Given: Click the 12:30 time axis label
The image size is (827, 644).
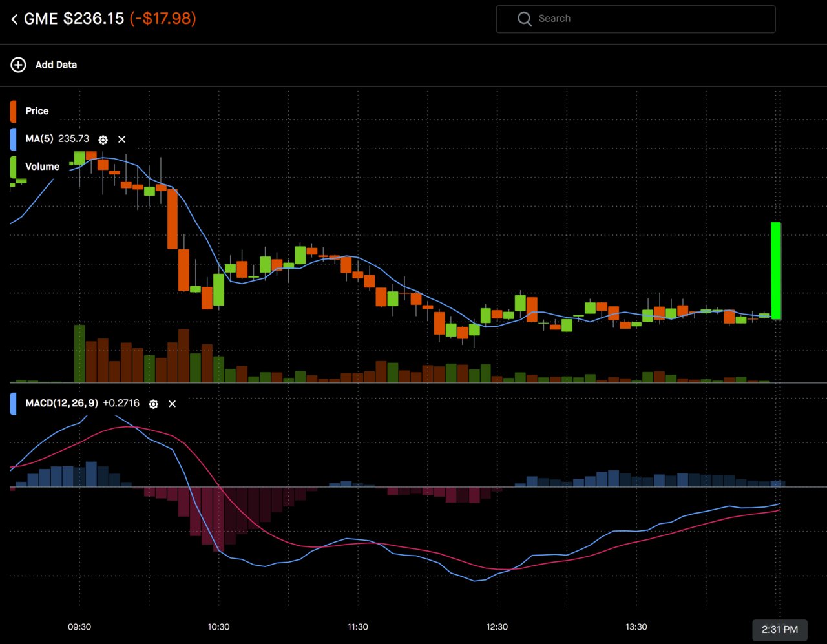Looking at the screenshot, I should (497, 627).
